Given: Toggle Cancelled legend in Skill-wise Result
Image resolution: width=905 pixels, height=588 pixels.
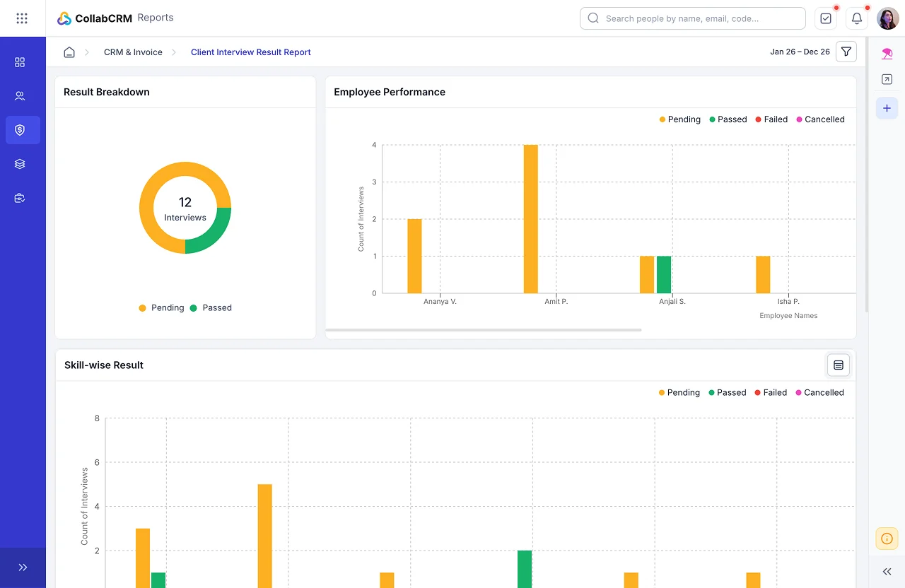Looking at the screenshot, I should 820,392.
